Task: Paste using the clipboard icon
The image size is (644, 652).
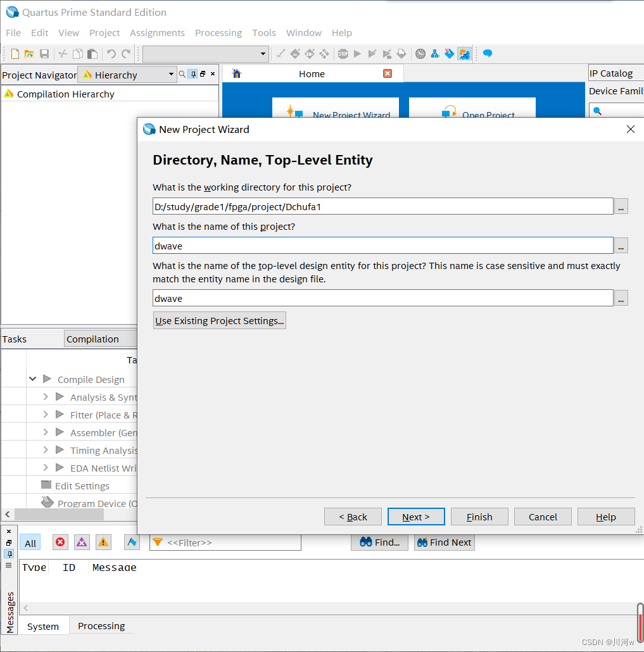Action: pyautogui.click(x=92, y=54)
